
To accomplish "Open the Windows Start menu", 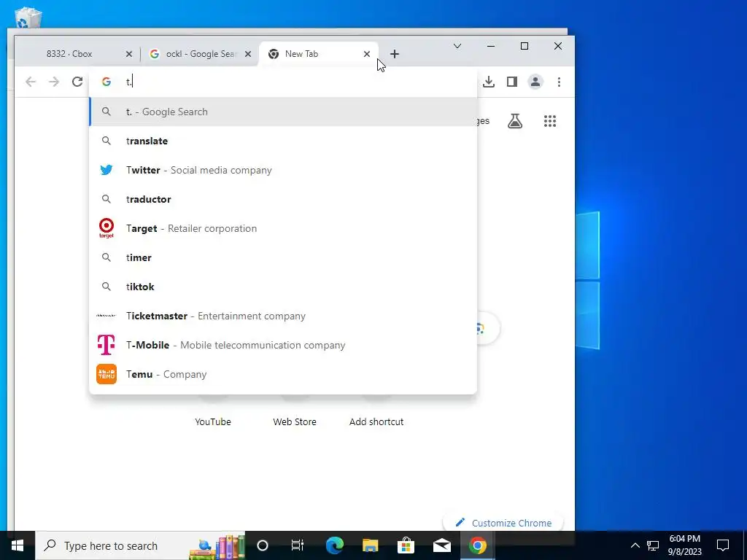I will click(x=18, y=545).
